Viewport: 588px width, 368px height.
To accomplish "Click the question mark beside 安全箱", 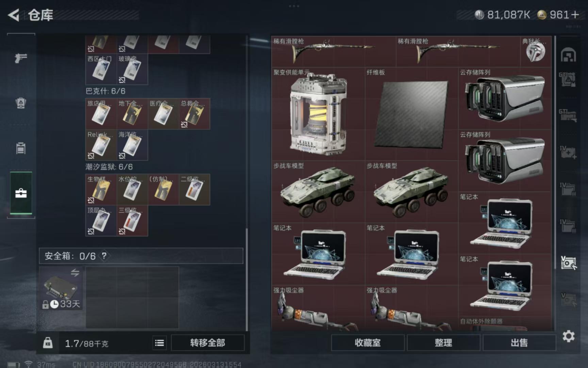I will click(x=104, y=256).
